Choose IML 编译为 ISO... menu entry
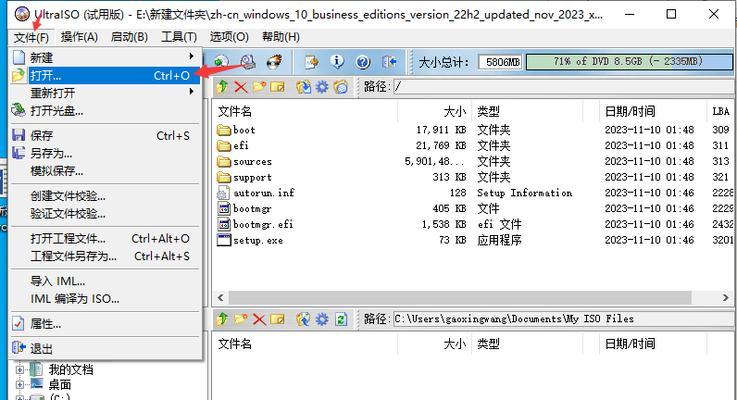The height and width of the screenshot is (400, 737). click(x=106, y=299)
